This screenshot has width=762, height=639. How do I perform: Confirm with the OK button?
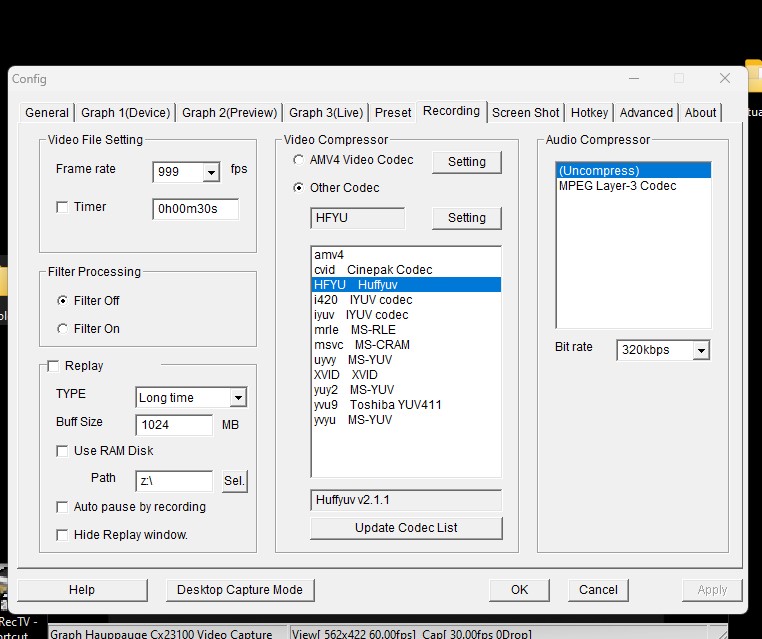click(519, 590)
